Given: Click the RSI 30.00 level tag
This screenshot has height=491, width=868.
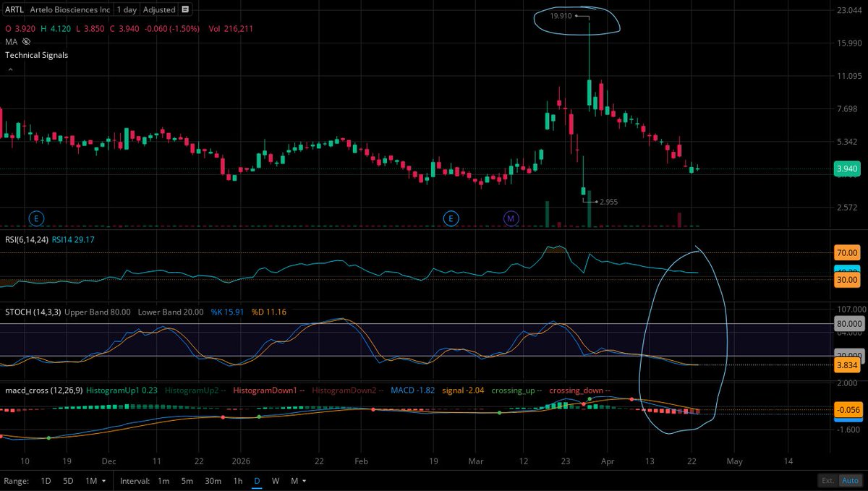Looking at the screenshot, I should (847, 279).
